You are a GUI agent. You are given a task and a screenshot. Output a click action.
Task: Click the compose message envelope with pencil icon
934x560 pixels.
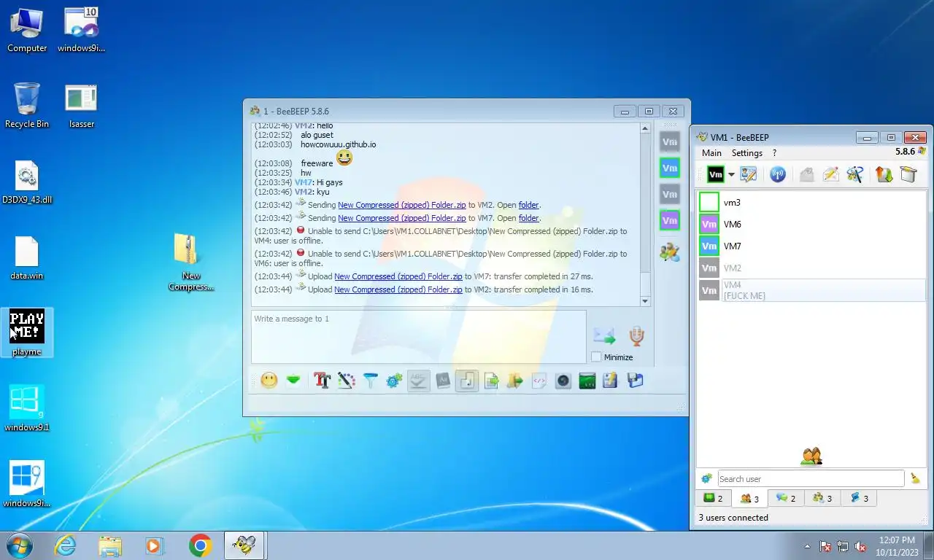[830, 174]
